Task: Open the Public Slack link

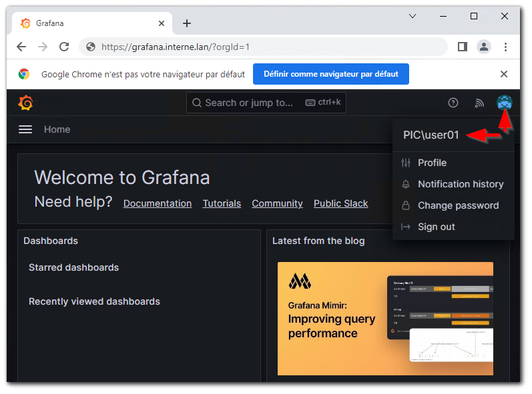Action: [x=340, y=203]
